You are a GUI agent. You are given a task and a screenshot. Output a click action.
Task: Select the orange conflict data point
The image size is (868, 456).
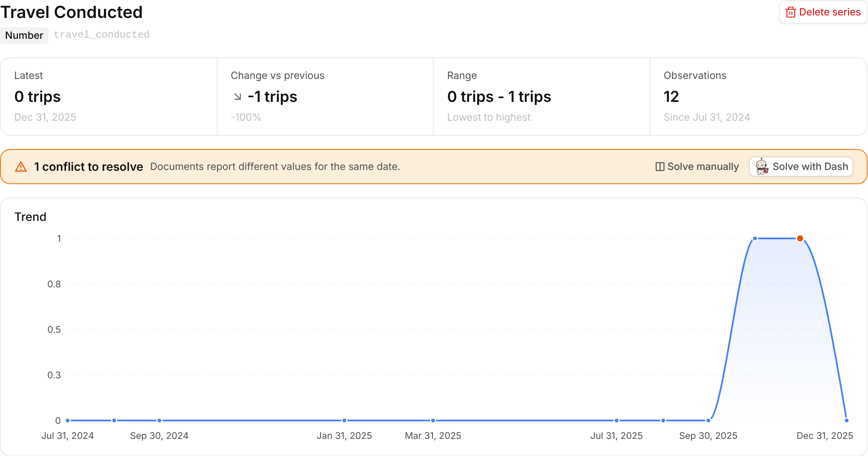800,238
